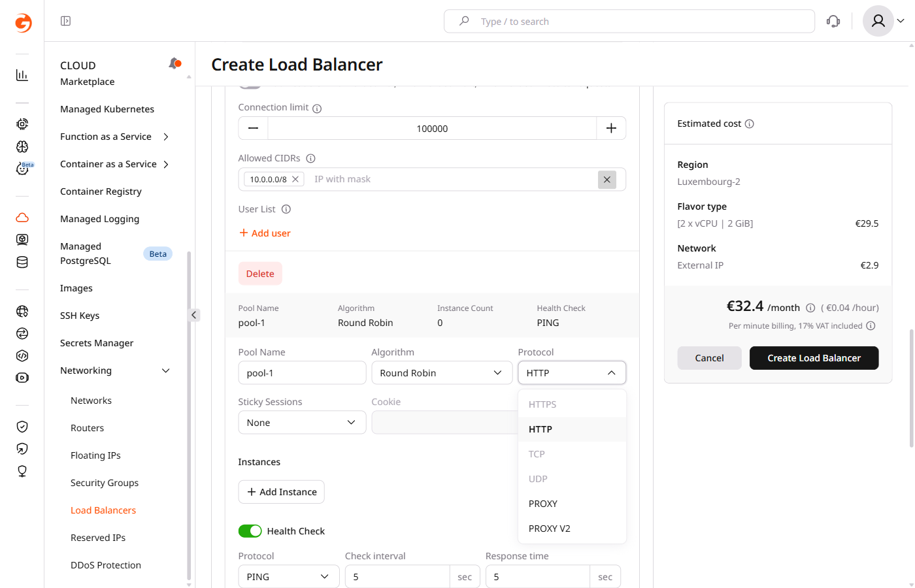Open the chip processor icon in rail
915x588 pixels.
(22, 124)
